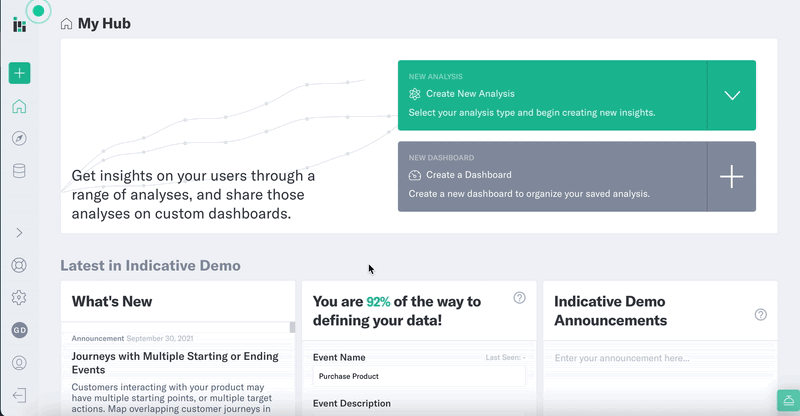
Task: Open the gear Settings icon in sidebar
Action: click(19, 298)
